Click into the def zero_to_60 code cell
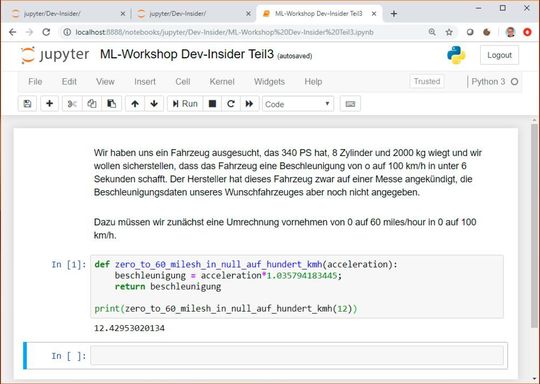The height and width of the screenshot is (384, 540). pos(297,287)
